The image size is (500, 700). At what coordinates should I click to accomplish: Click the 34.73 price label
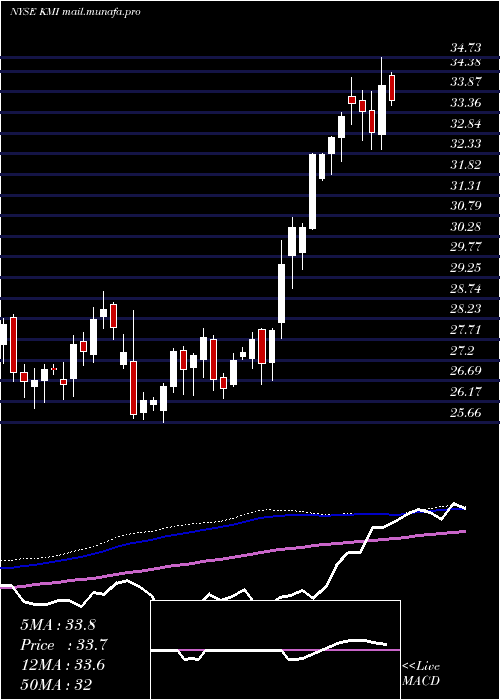[466, 48]
